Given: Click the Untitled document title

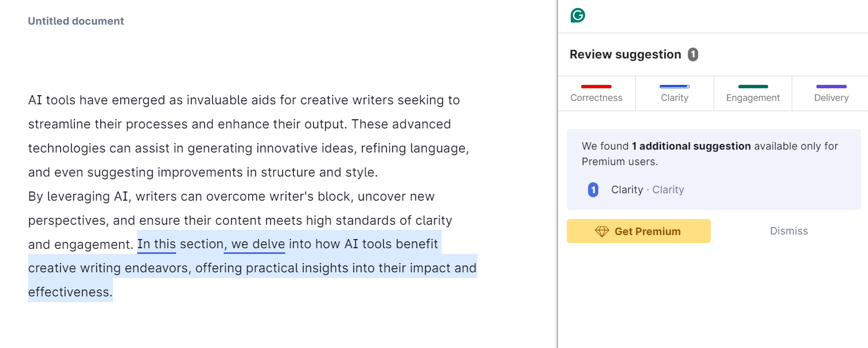Looking at the screenshot, I should click(76, 21).
